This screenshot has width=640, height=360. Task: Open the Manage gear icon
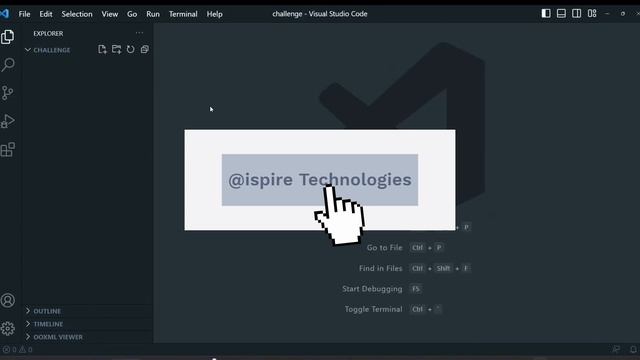click(x=8, y=329)
